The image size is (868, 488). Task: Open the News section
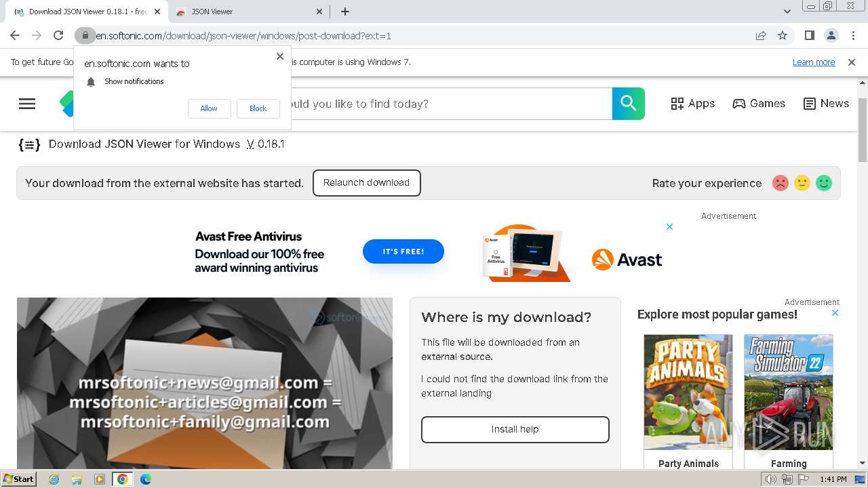pos(826,104)
